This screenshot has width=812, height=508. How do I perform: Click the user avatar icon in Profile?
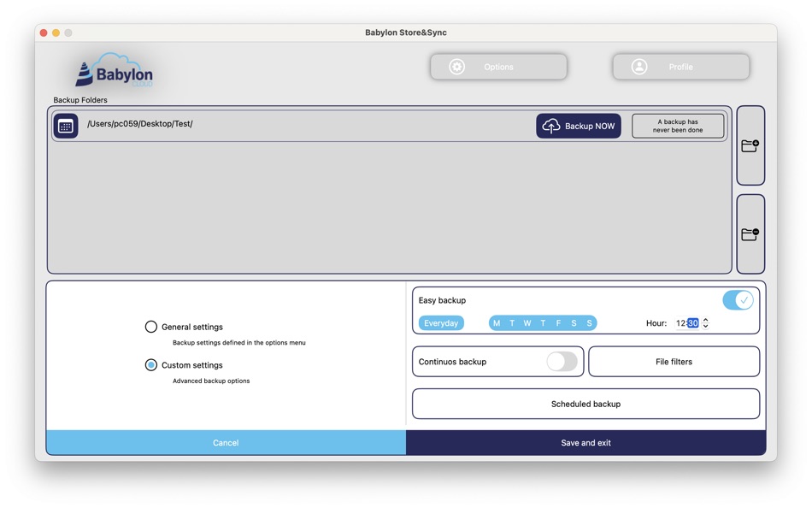(x=639, y=67)
